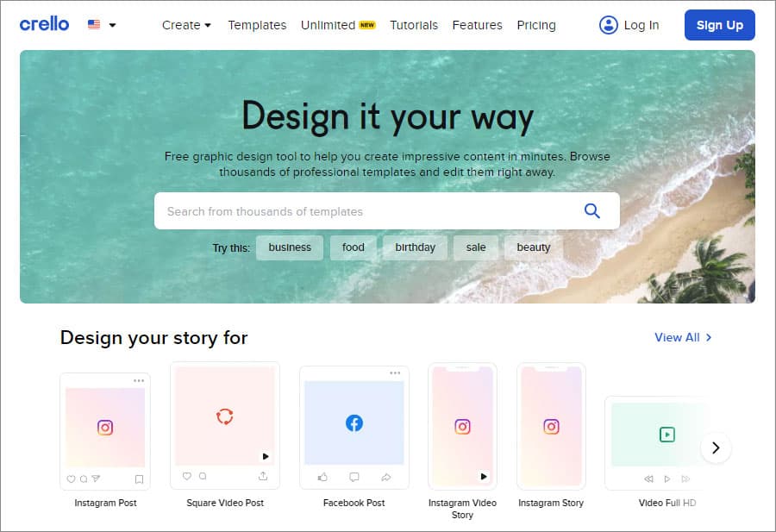This screenshot has width=776, height=532.
Task: Open the View All link
Action: pos(683,337)
